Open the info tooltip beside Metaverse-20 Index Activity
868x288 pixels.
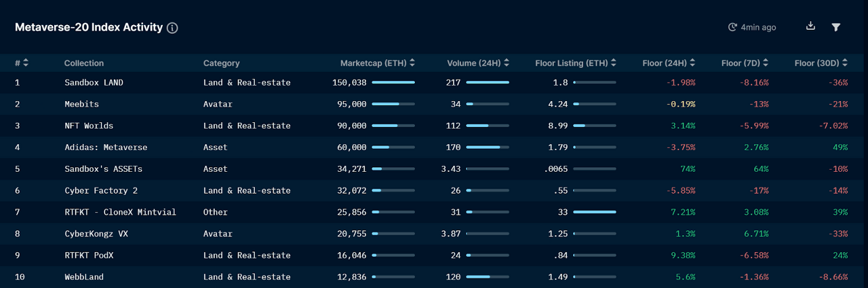coord(172,28)
